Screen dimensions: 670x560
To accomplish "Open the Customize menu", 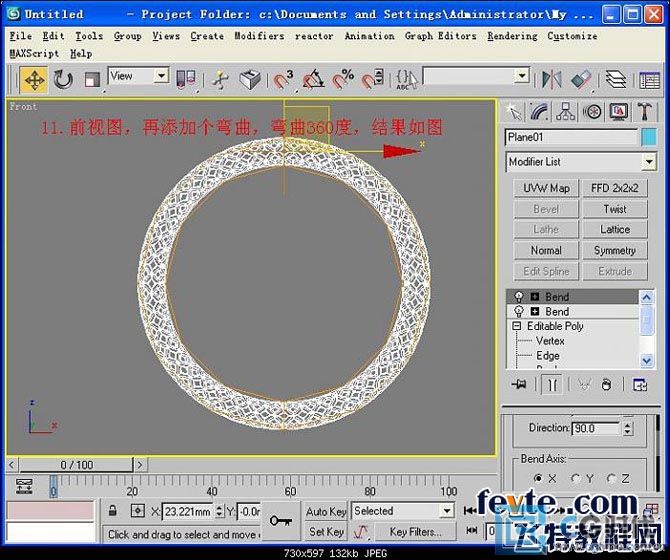I will point(572,36).
